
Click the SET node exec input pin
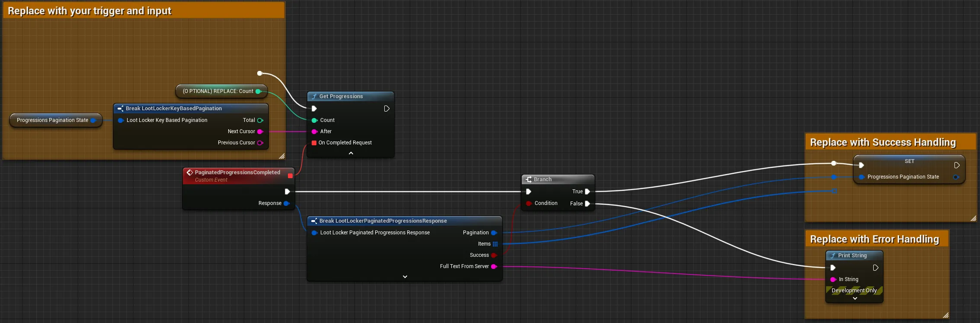coord(861,165)
